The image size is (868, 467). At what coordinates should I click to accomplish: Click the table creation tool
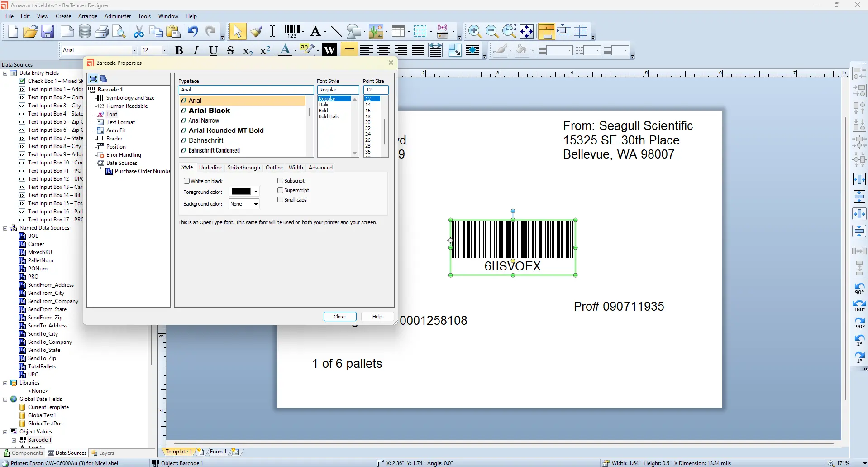point(398,31)
